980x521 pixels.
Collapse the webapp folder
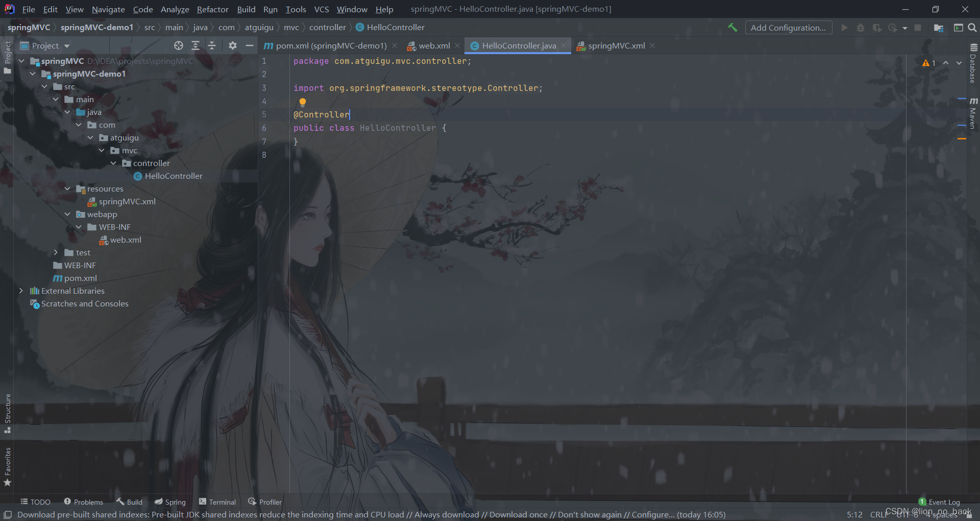tap(67, 214)
